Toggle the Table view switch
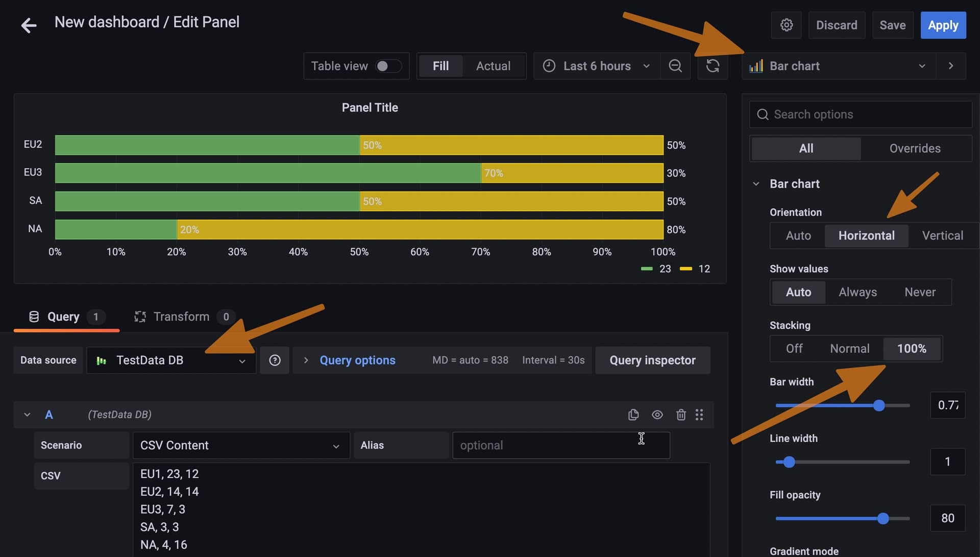 point(388,66)
